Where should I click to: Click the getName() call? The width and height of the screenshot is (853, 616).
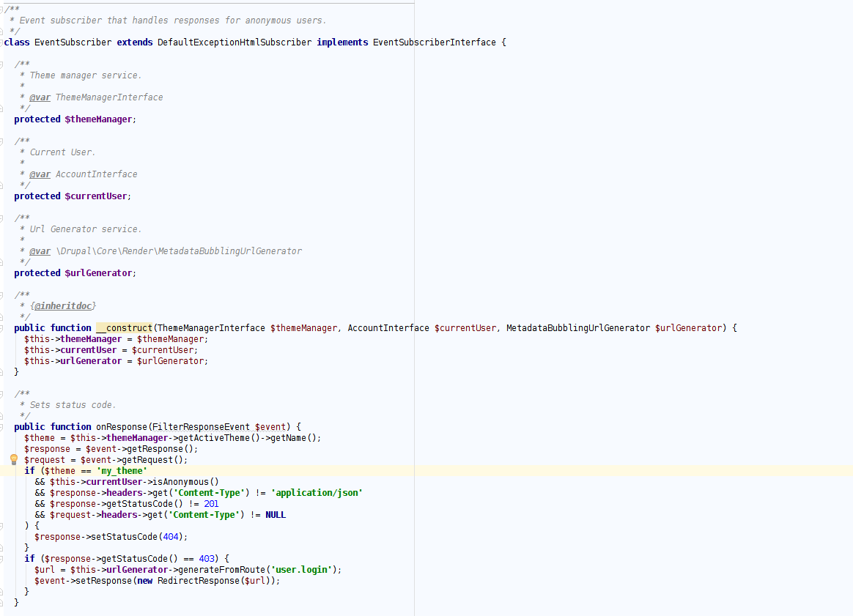[293, 438]
